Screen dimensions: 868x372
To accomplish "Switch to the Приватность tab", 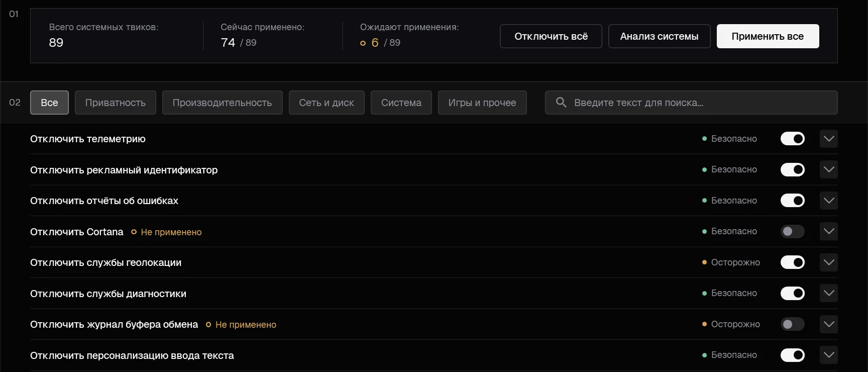I will [116, 103].
